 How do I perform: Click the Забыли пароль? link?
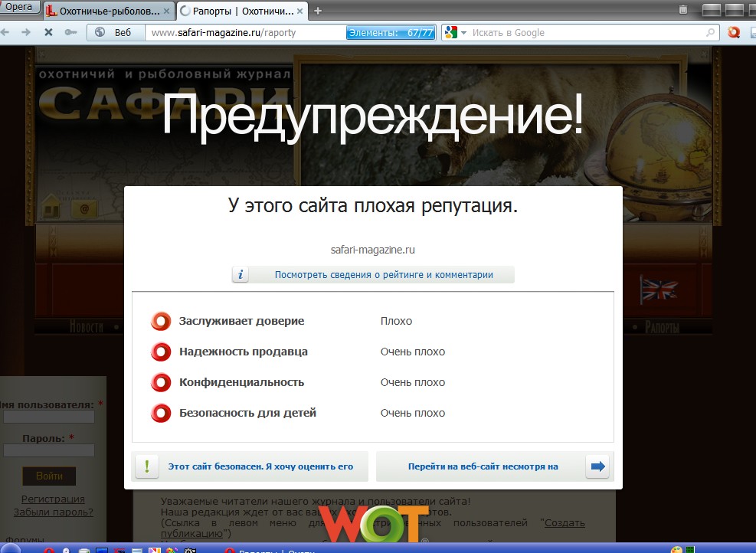pyautogui.click(x=53, y=512)
